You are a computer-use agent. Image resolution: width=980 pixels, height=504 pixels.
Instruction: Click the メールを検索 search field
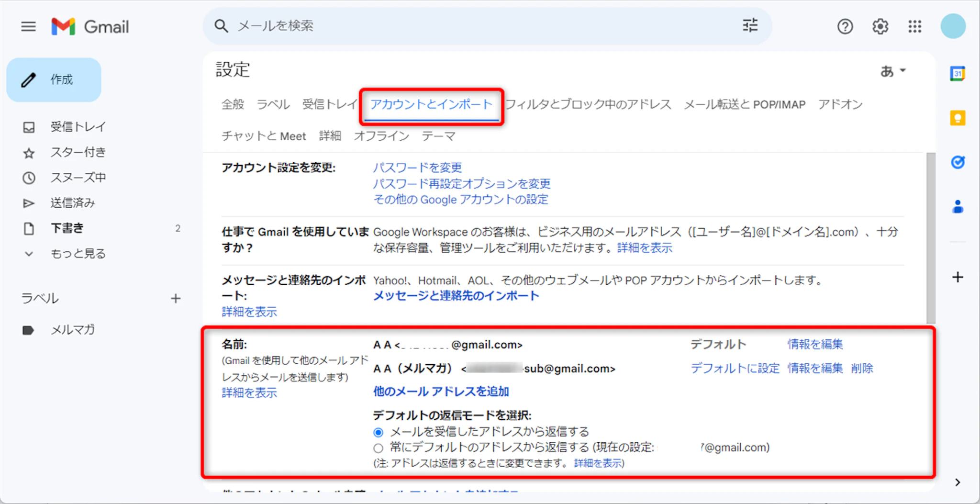pos(479,26)
